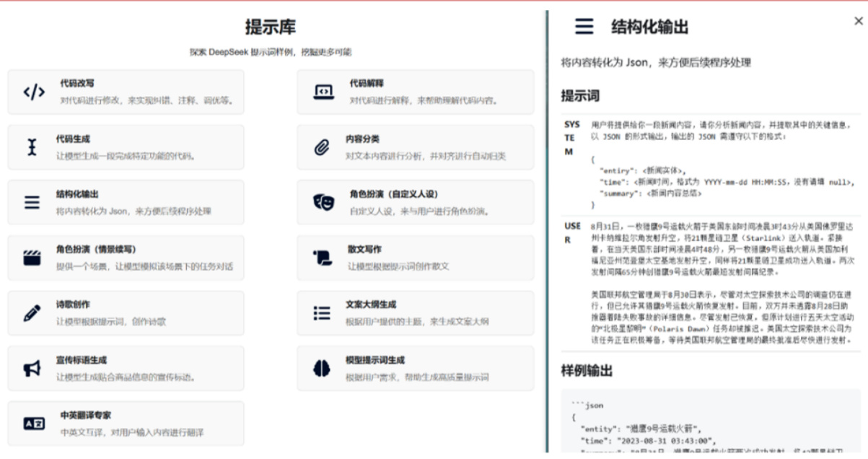Viewport: 868px width, 459px height.
Task: Click the 宣传标语生成 megaphone icon
Action: coord(32,369)
